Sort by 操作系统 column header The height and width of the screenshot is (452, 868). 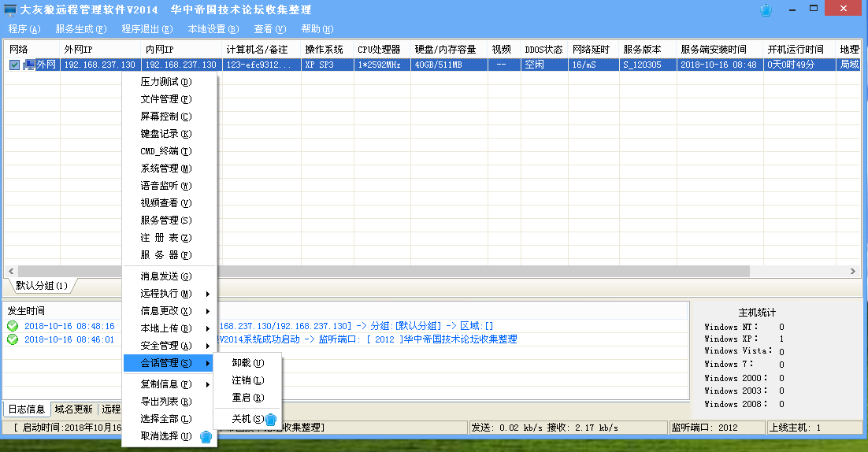coord(327,50)
